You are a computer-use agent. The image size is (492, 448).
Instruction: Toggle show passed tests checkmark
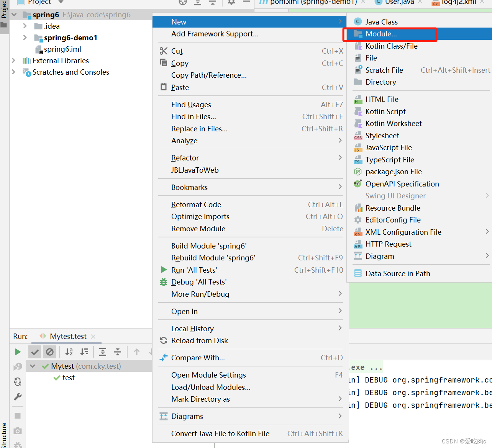click(35, 352)
